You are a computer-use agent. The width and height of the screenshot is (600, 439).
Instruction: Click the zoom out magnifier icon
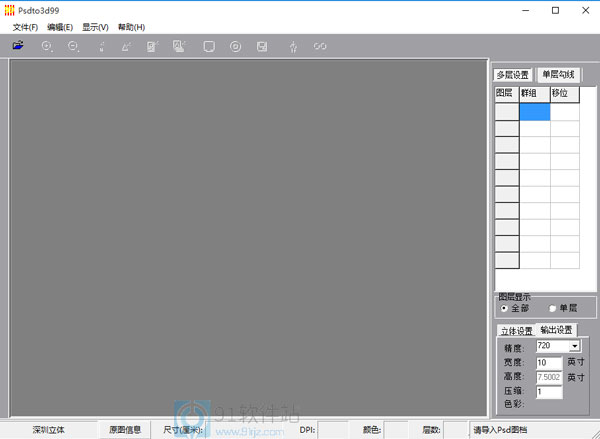tap(74, 46)
